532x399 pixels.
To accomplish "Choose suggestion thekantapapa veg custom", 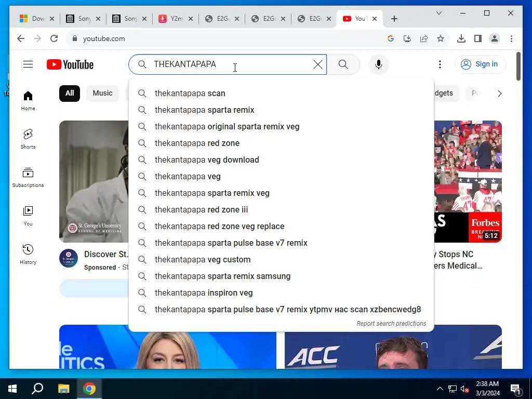I will point(281,260).
